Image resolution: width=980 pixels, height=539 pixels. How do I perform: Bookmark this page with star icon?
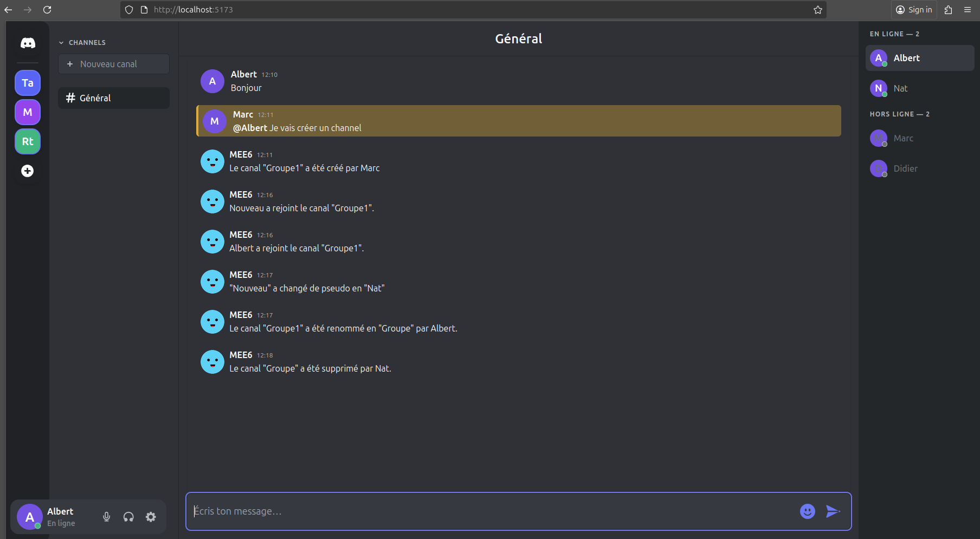point(818,10)
